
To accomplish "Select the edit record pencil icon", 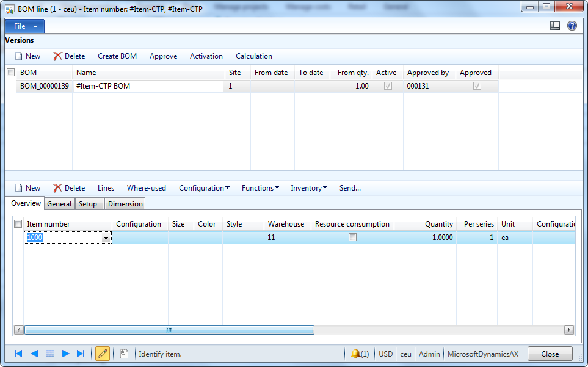I will tap(102, 353).
